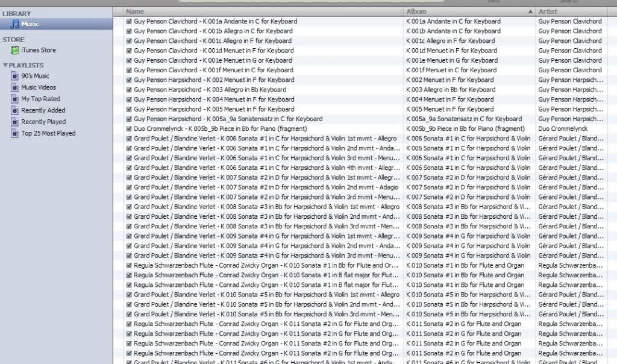Click artist cell Duo Crommelynck
The height and width of the screenshot is (364, 617).
point(563,129)
